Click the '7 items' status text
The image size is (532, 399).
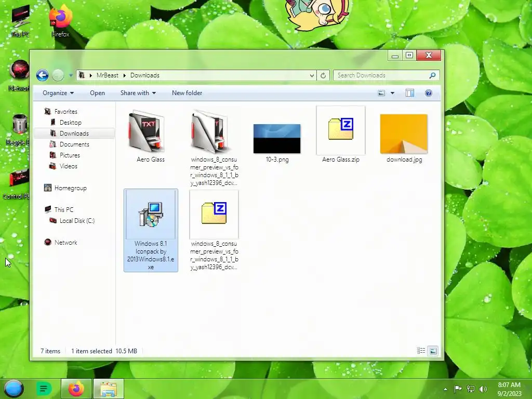coord(50,351)
